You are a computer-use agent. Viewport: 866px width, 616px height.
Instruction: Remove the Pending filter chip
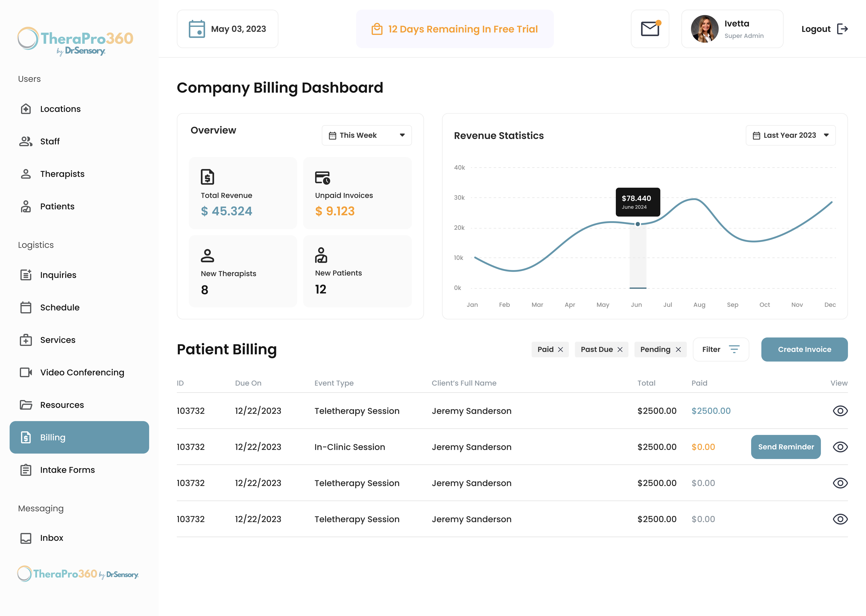(x=678, y=349)
